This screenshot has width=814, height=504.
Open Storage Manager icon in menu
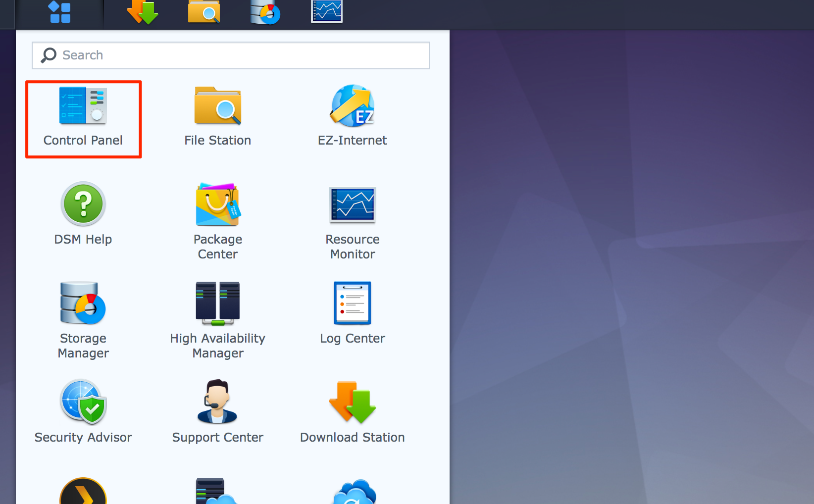[x=83, y=303]
